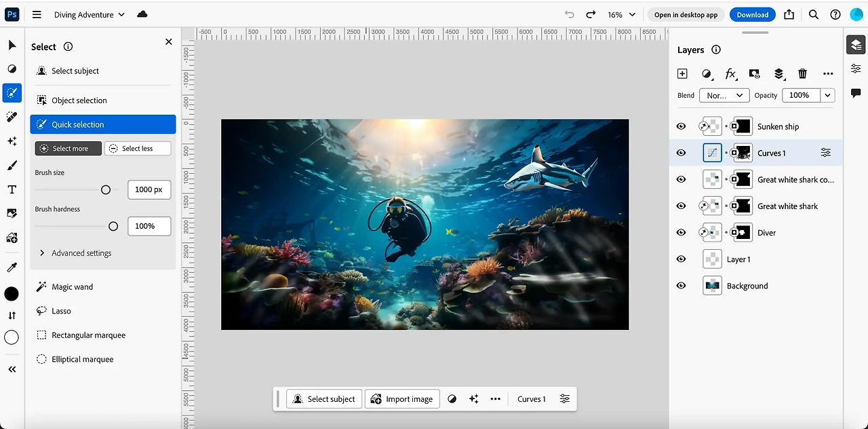Toggle the Layers panel icon in right rail
This screenshot has height=429, width=868.
[856, 45]
